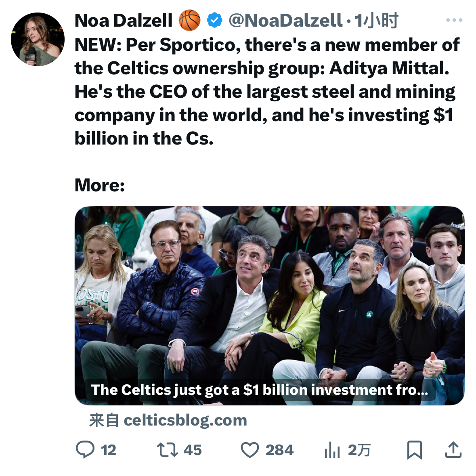This screenshot has width=476, height=476.
Task: Like the post with the heart icon
Action: click(x=250, y=450)
